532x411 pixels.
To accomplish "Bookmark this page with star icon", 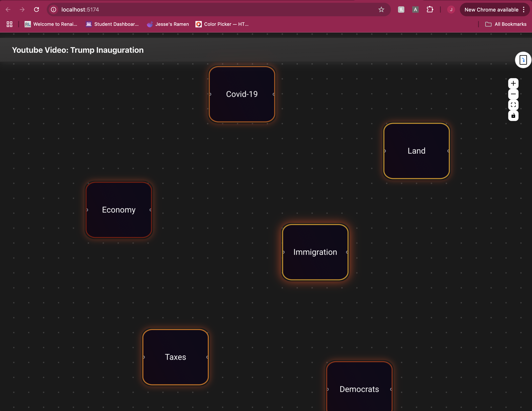I will tap(381, 10).
